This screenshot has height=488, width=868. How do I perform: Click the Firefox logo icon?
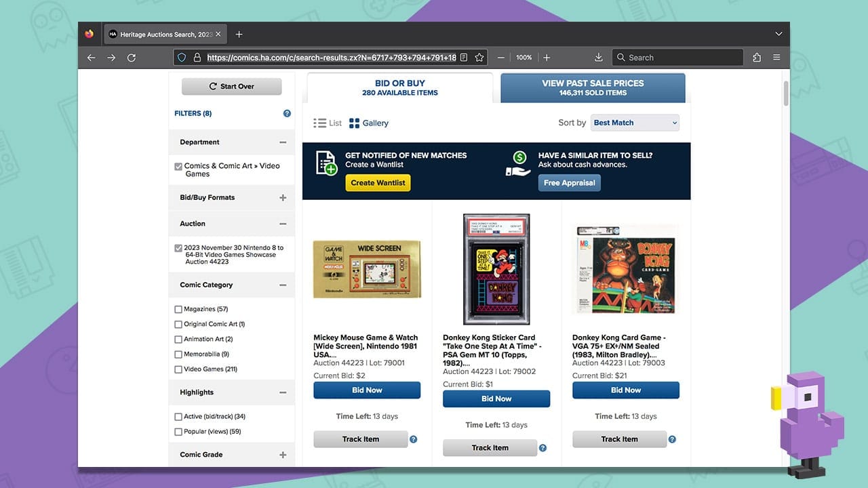pyautogui.click(x=90, y=34)
